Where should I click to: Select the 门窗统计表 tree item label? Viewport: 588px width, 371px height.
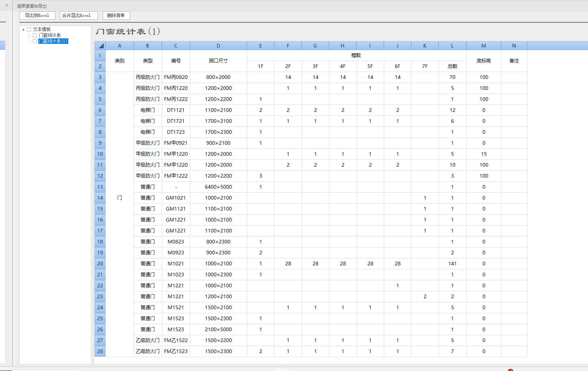click(50, 35)
